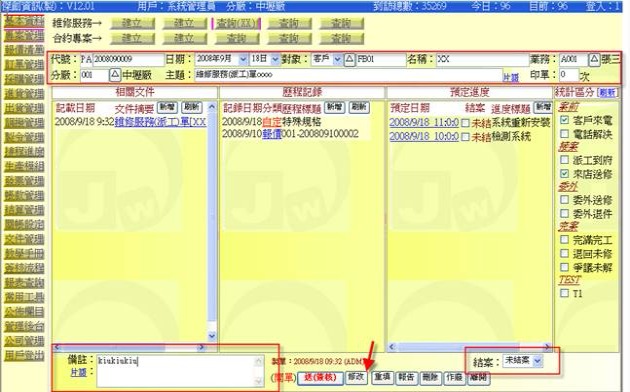Screen dimensions: 630x392
Task: Click the triangle lookup icon beside 對象 code field
Action: point(350,59)
